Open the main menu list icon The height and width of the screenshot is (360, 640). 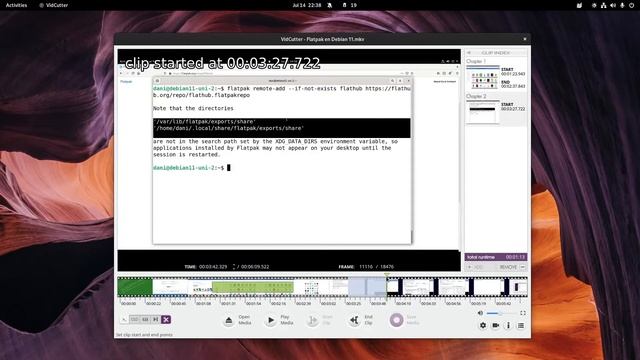tap(521, 325)
